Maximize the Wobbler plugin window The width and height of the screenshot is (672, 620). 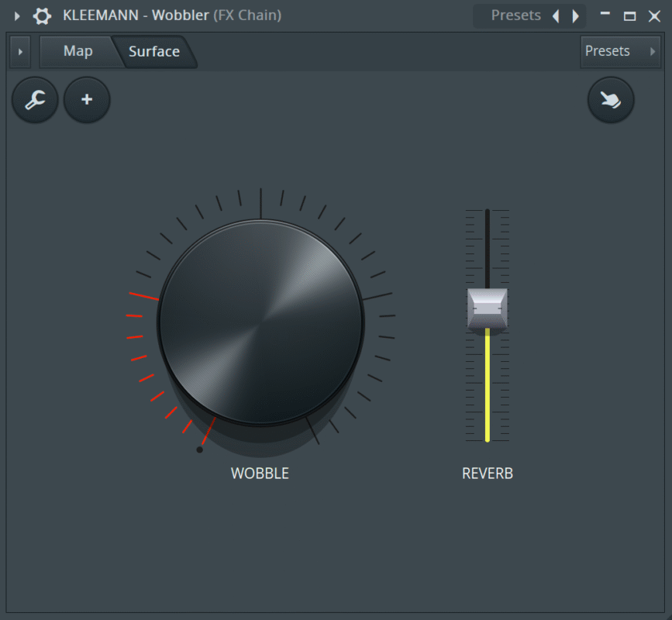629,15
